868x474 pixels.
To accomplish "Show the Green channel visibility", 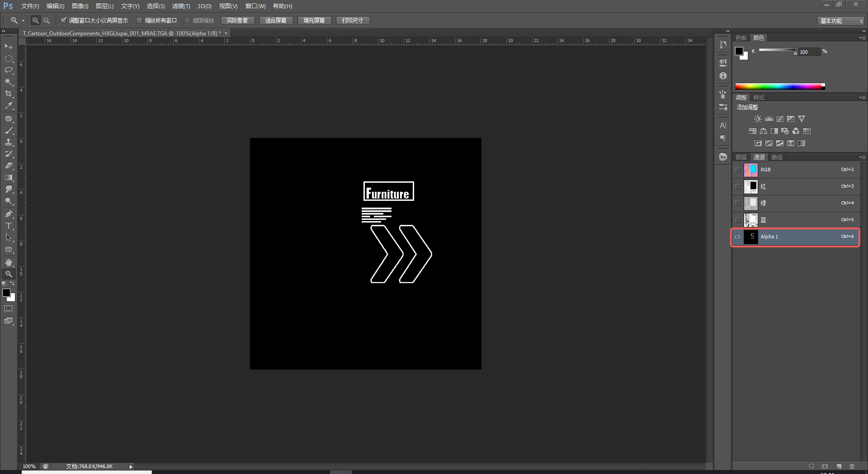I will [738, 204].
